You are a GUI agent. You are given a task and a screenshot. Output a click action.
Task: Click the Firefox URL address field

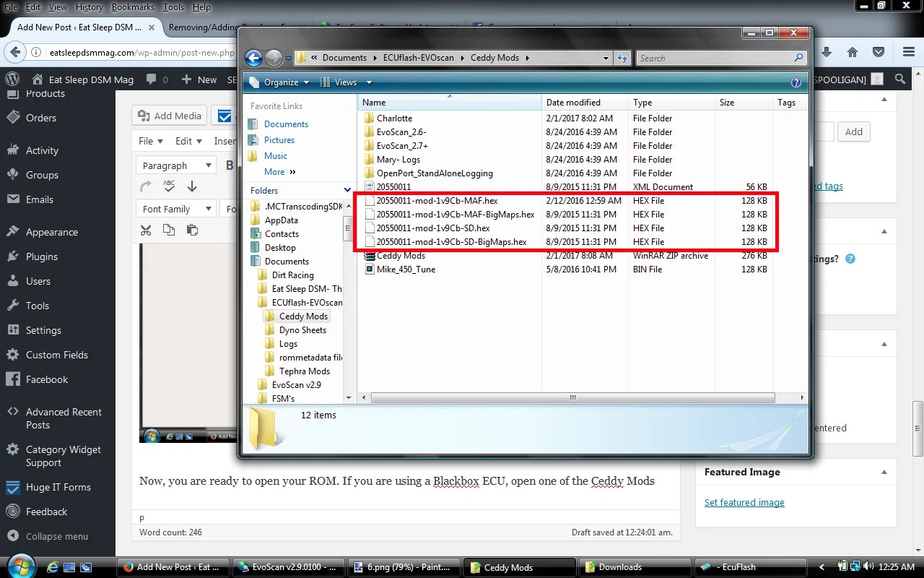coord(141,53)
